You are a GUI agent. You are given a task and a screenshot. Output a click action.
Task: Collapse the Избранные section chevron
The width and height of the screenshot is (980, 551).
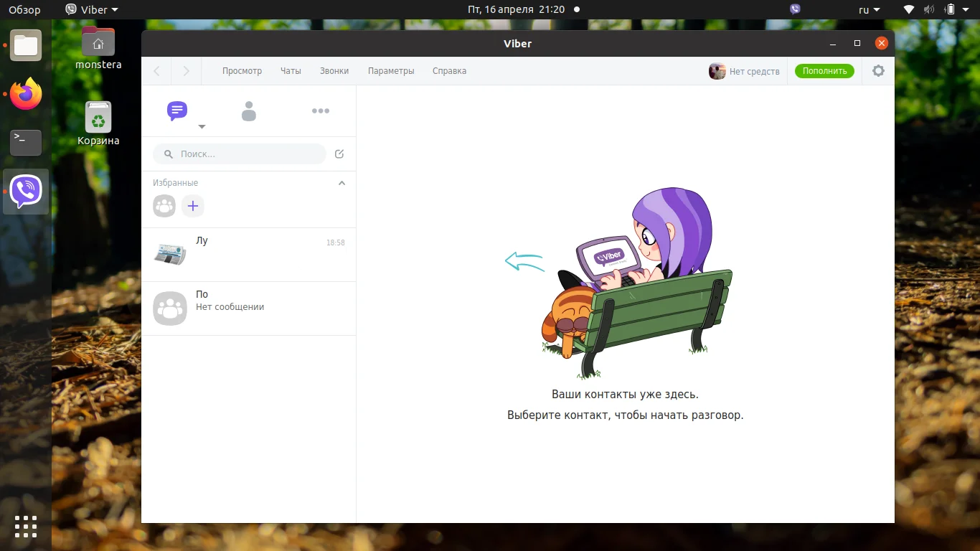341,183
